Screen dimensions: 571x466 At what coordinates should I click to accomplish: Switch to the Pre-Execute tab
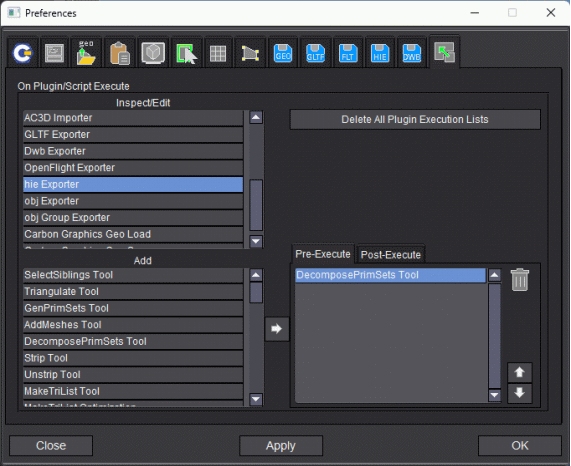coord(323,254)
